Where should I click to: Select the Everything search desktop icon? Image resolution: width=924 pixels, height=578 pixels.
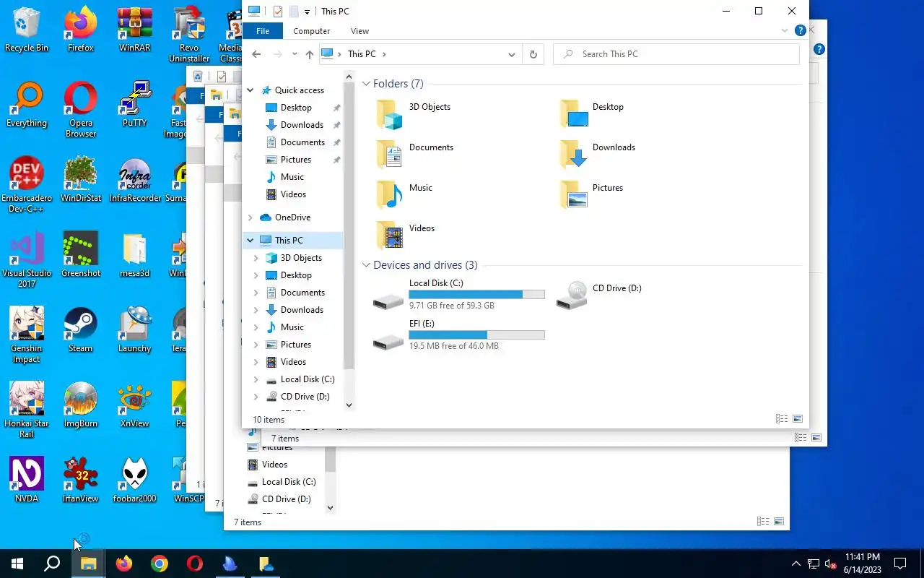click(x=27, y=105)
